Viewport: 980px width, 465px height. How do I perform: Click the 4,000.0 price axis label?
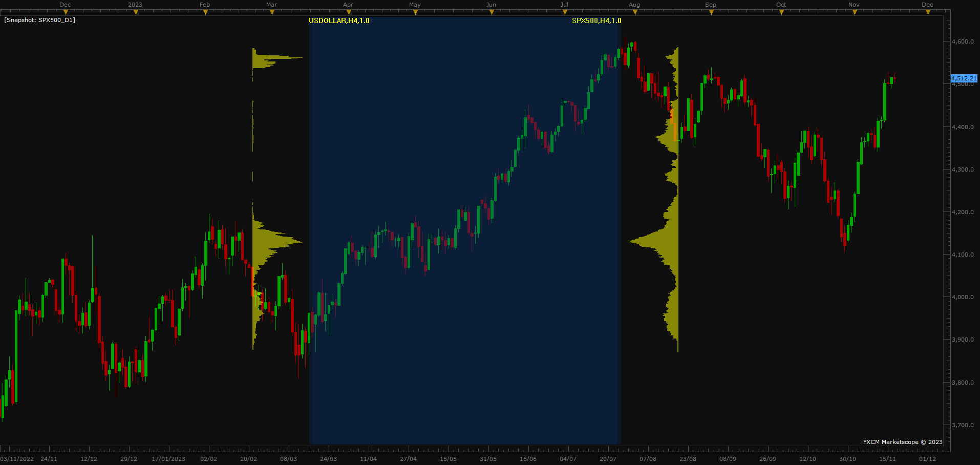pyautogui.click(x=963, y=297)
